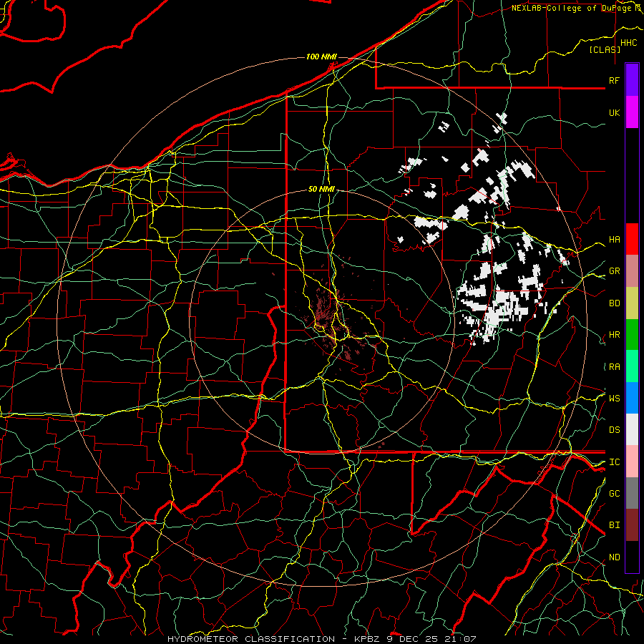
Task: Click the GR legend label
Action: pyautogui.click(x=614, y=271)
